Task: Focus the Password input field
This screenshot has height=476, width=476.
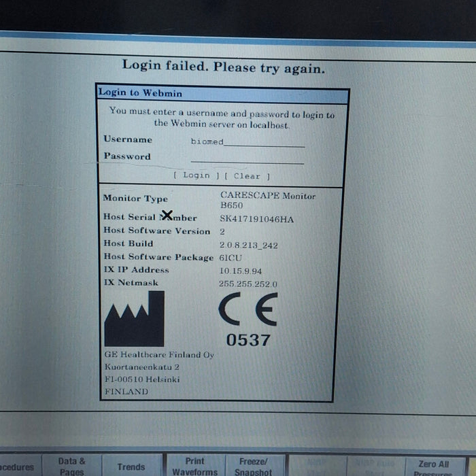Action: [x=247, y=158]
